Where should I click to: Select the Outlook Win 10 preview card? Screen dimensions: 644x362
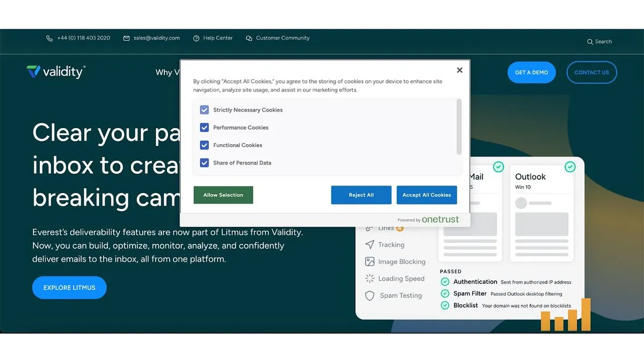click(542, 213)
